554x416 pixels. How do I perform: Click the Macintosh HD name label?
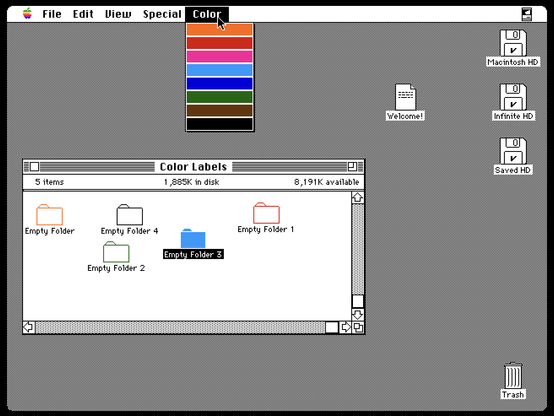[x=513, y=62]
